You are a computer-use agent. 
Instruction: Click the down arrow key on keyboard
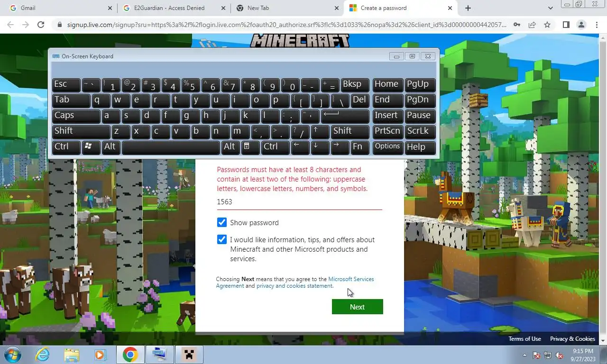[x=320, y=147]
